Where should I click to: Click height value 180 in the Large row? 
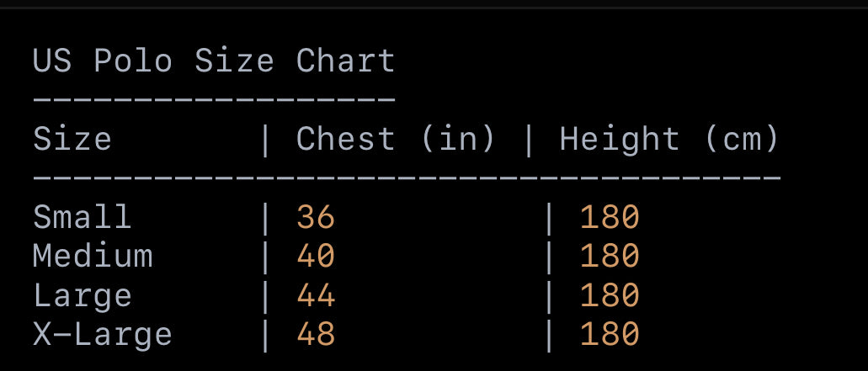(610, 295)
